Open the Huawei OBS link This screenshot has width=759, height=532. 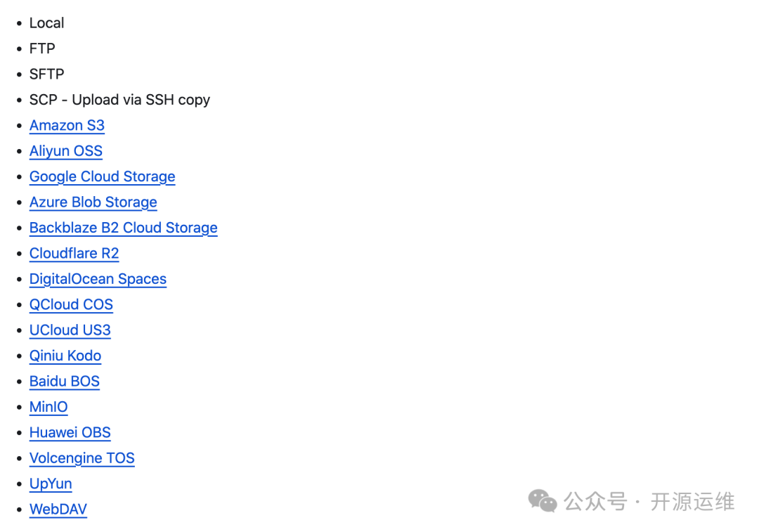click(70, 433)
